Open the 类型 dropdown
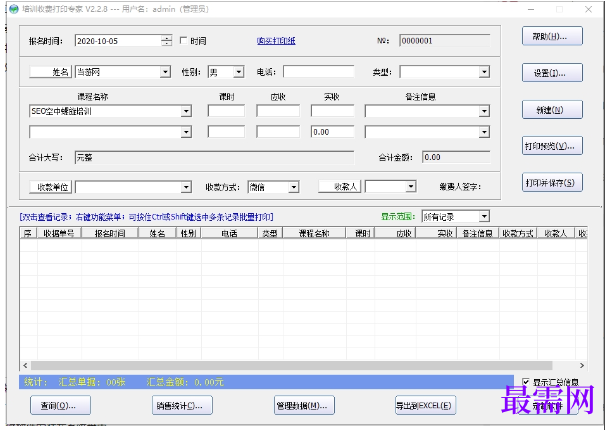The width and height of the screenshot is (613, 431). click(485, 72)
